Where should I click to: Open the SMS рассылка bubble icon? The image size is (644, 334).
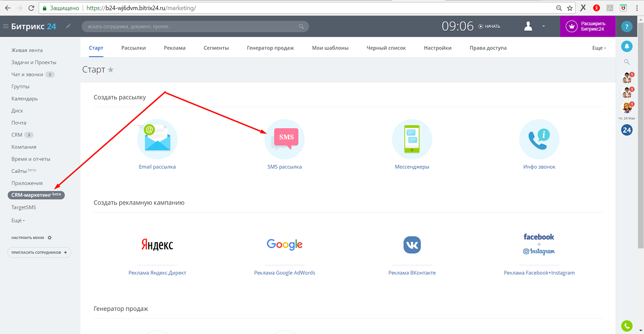click(284, 139)
